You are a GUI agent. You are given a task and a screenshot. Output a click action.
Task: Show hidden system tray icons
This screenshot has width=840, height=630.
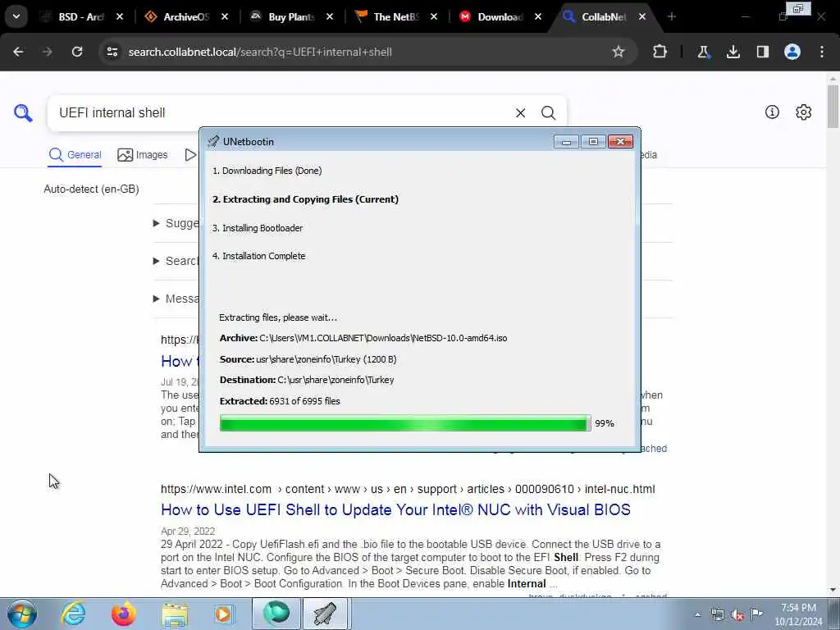[697, 614]
